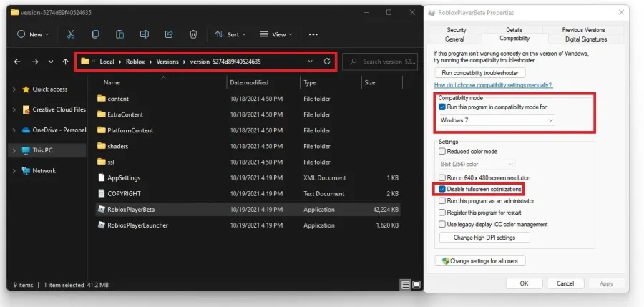Open the Windows 7 compatibility mode dropdown
The image size is (644, 307).
tap(497, 120)
